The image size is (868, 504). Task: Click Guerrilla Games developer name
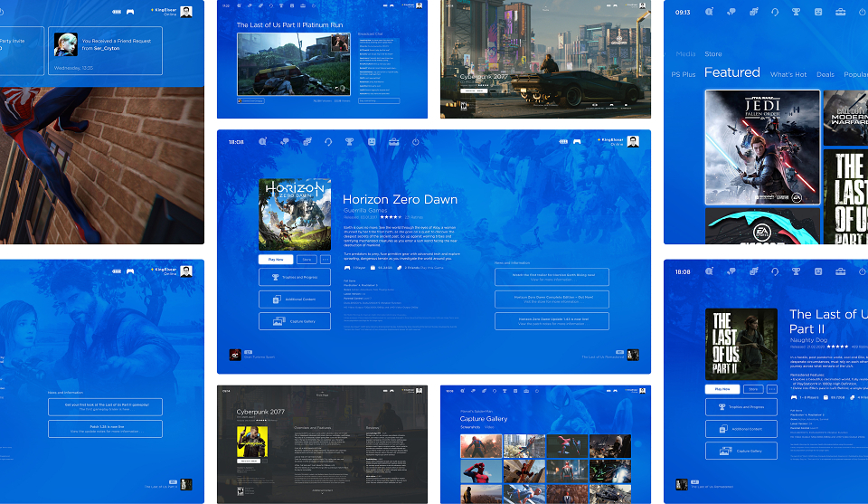[365, 211]
